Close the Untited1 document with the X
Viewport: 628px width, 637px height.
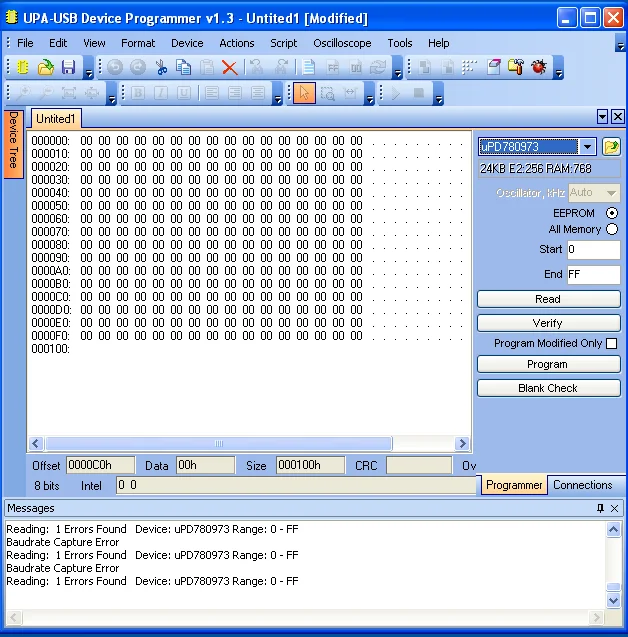tap(618, 117)
